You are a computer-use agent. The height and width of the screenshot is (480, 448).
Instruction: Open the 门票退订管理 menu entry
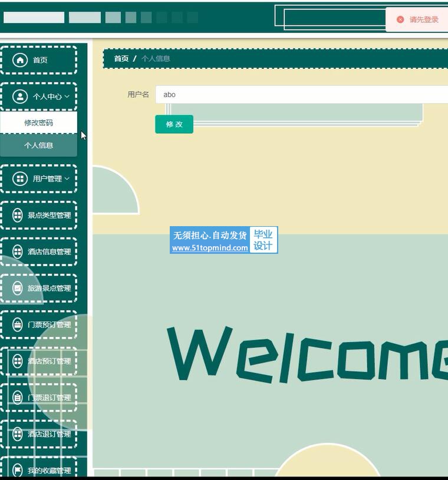click(38, 398)
